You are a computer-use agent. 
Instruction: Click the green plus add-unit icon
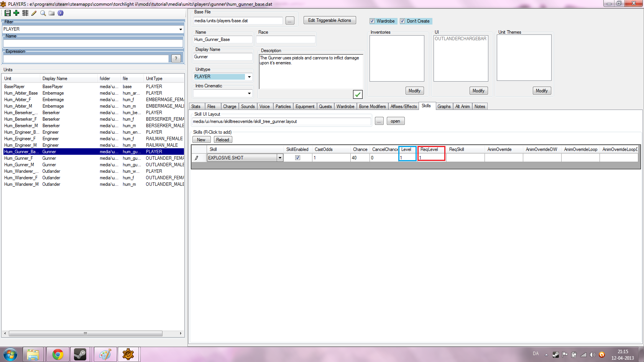[x=16, y=13]
